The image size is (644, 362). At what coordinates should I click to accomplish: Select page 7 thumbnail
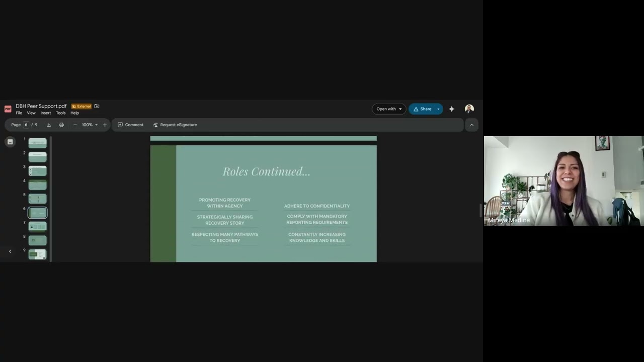pyautogui.click(x=37, y=227)
